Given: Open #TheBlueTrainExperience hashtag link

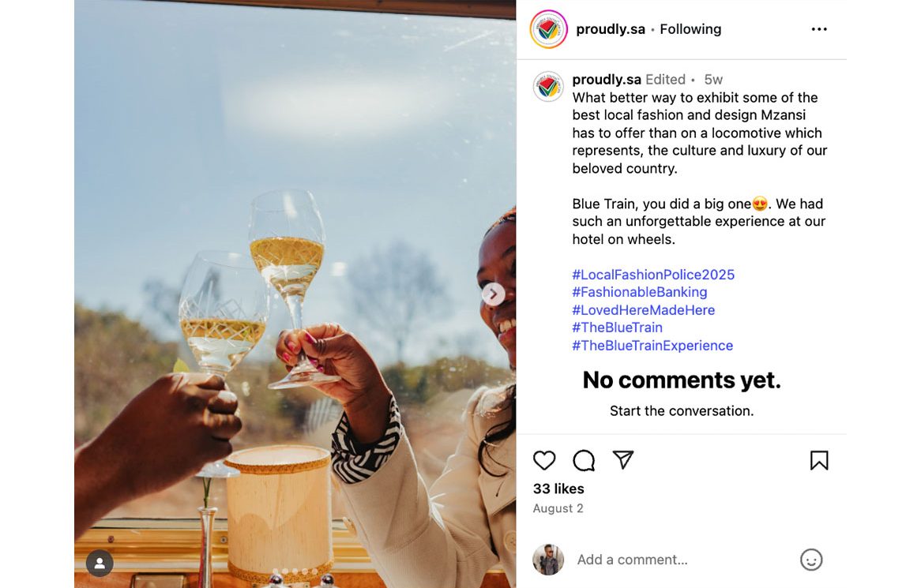Looking at the screenshot, I should (652, 346).
